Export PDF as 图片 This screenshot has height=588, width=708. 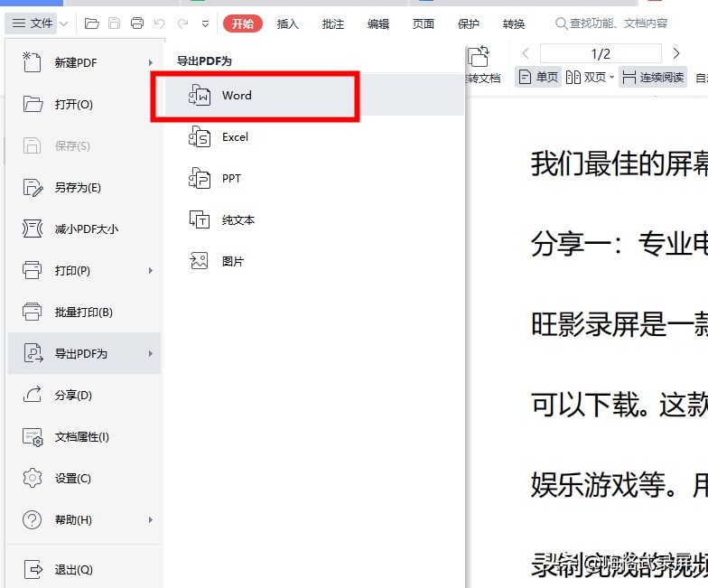(x=314, y=261)
